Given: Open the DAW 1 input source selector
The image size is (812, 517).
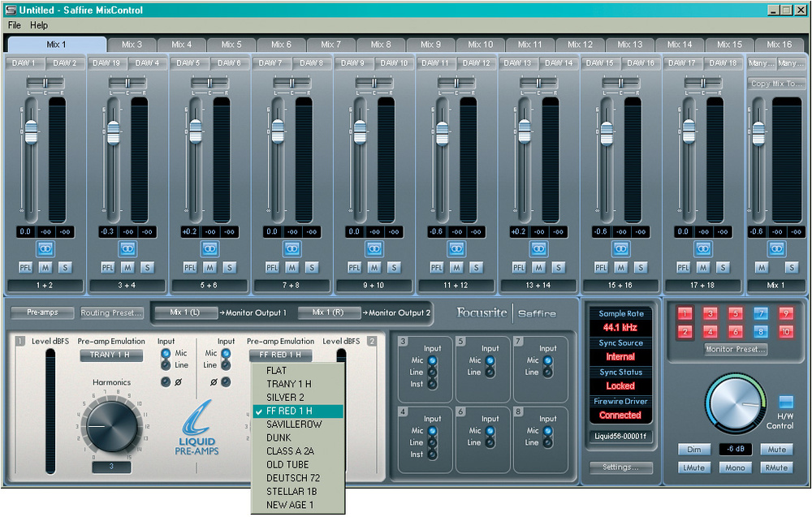Looking at the screenshot, I should [24, 63].
